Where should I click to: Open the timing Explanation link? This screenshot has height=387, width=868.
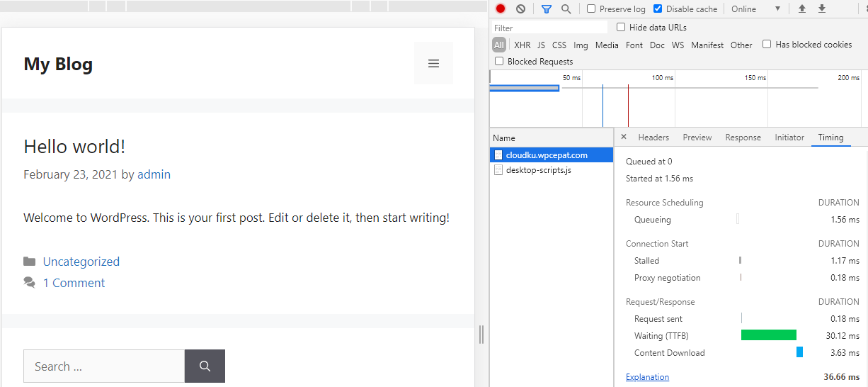[647, 377]
